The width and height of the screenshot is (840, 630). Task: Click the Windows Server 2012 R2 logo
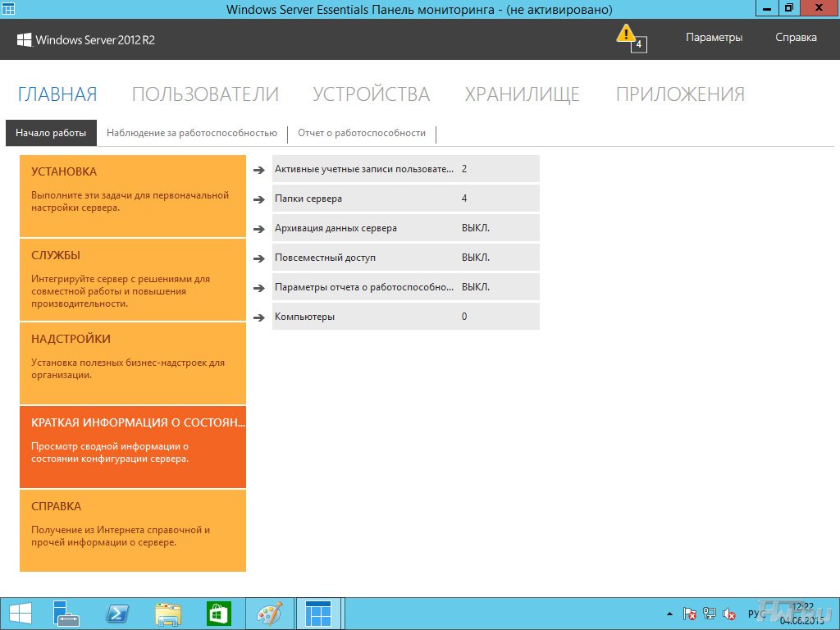pos(86,39)
